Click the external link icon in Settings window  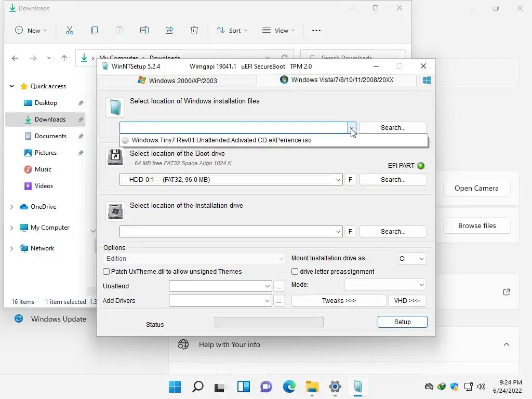click(x=506, y=292)
